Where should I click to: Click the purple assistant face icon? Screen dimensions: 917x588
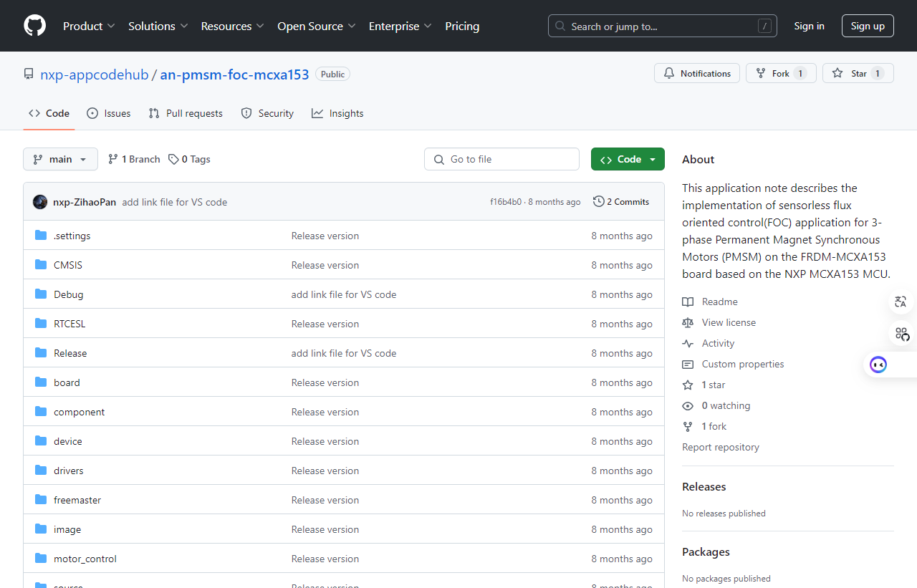coord(878,365)
